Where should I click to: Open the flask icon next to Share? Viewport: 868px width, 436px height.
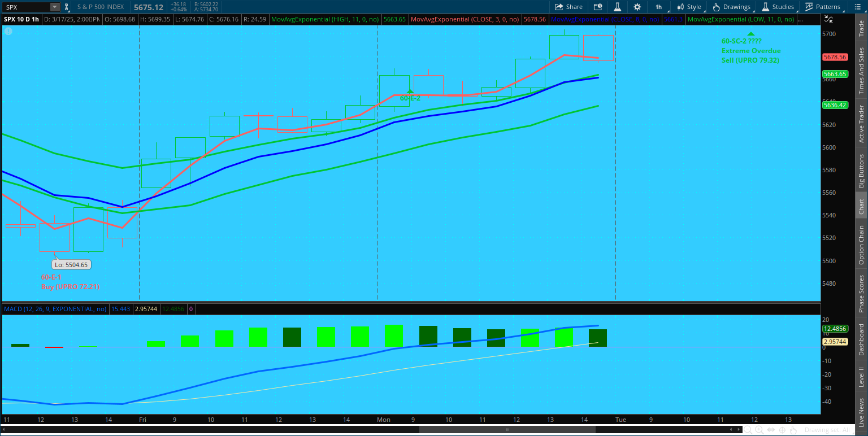tap(618, 7)
